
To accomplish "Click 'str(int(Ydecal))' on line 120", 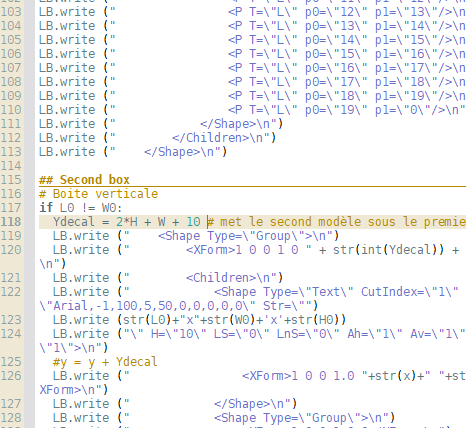I will pos(389,250).
